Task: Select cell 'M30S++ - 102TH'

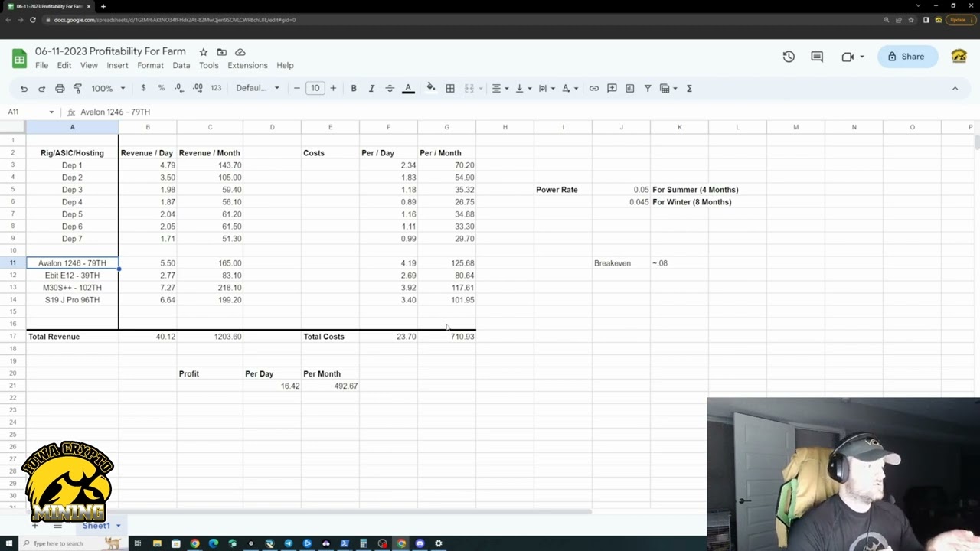Action: click(x=72, y=288)
